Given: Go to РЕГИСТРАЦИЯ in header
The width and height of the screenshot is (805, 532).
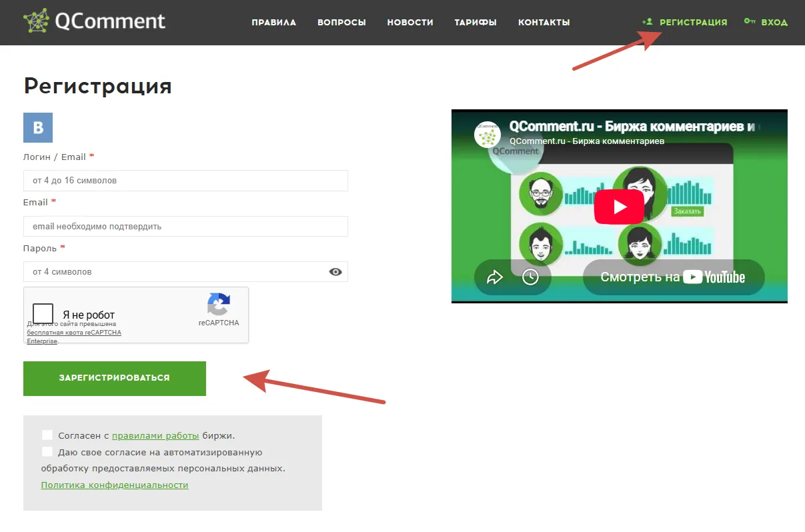Looking at the screenshot, I should click(x=694, y=23).
